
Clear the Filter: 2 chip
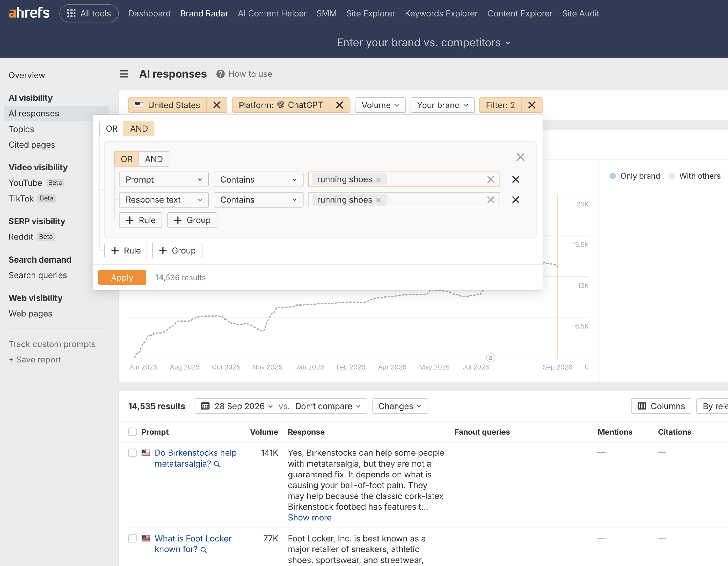[532, 105]
